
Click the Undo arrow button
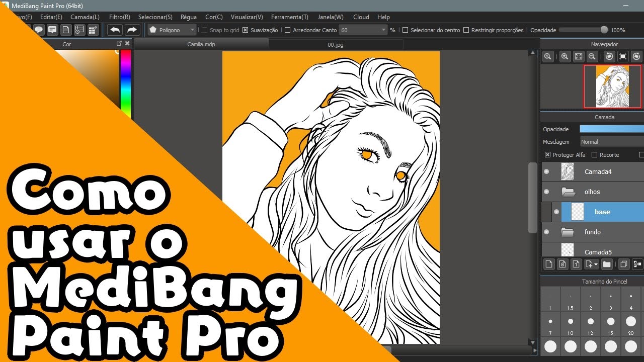pyautogui.click(x=115, y=30)
